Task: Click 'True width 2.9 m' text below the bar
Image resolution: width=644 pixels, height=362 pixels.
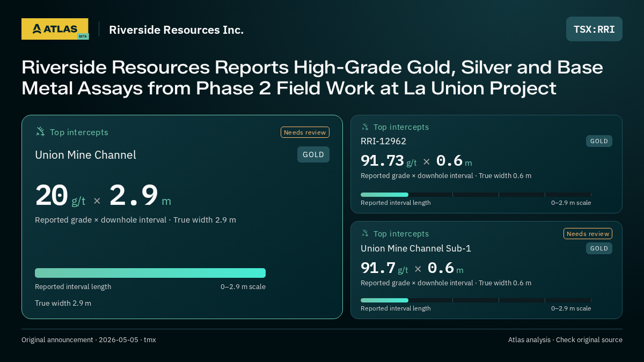Action: pyautogui.click(x=63, y=303)
